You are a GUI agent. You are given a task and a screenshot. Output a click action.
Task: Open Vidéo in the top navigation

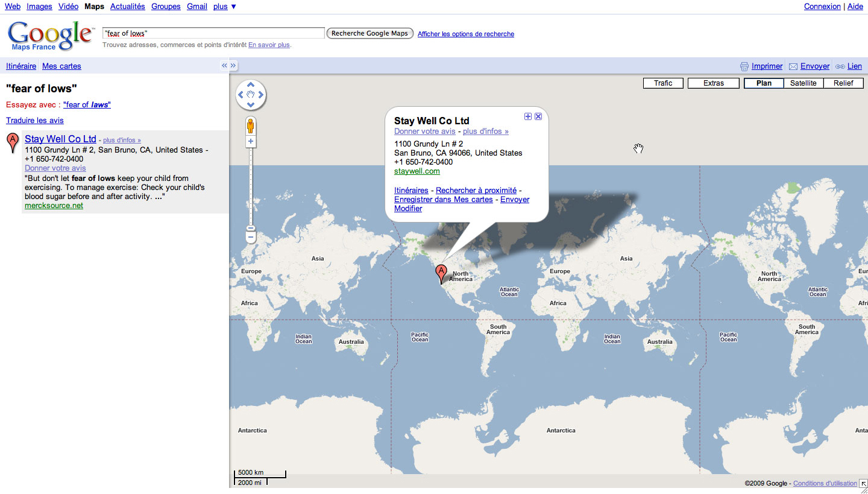click(68, 7)
